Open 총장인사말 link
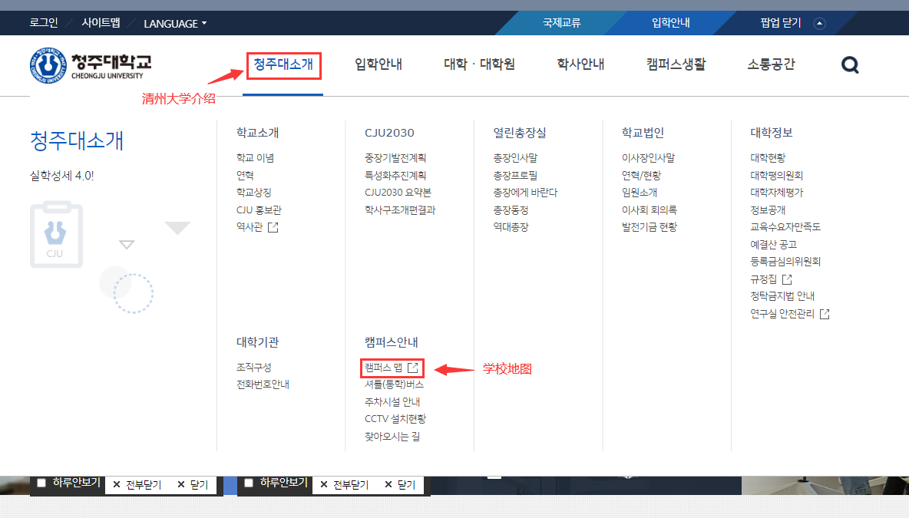This screenshot has height=519, width=910. [515, 158]
